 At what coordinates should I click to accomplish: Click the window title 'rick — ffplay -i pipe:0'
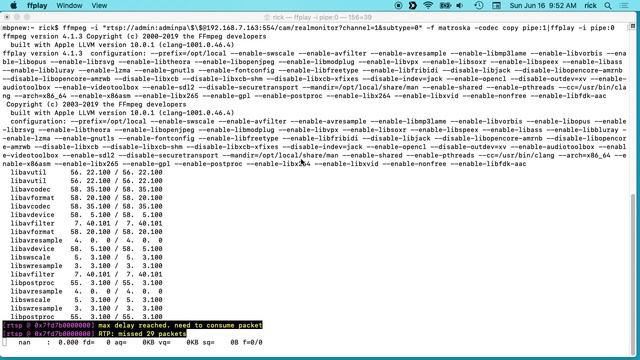(318, 18)
